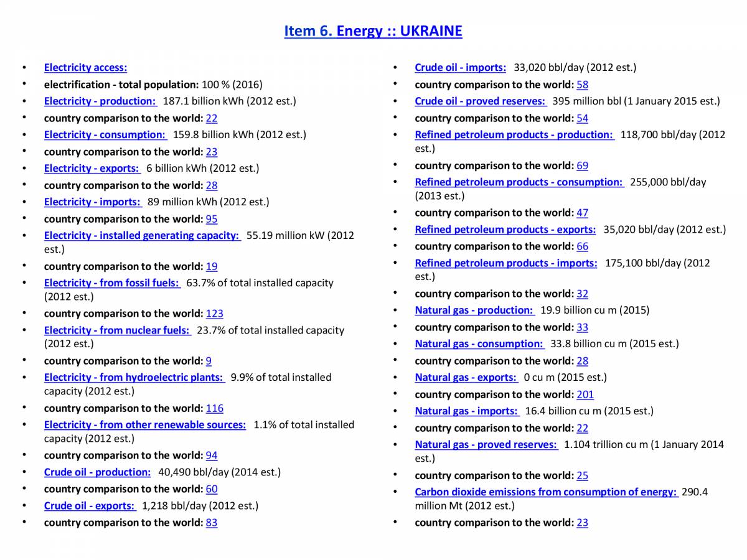The image size is (747, 560).
Task: Click the 'Electricity access:' link
Action: 85,67
